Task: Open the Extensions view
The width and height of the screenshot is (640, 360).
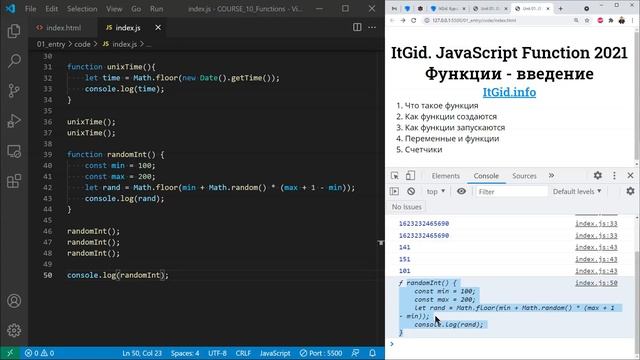Action: pos(14,181)
